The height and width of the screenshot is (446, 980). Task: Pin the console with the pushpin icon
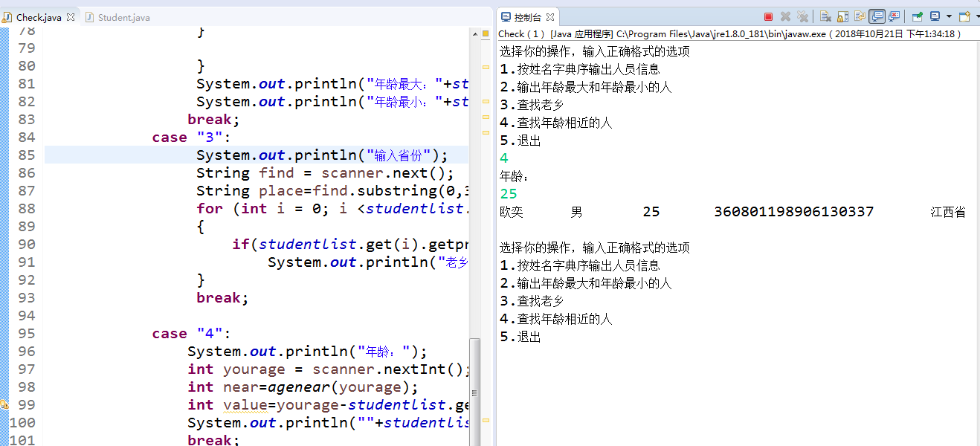click(x=918, y=16)
